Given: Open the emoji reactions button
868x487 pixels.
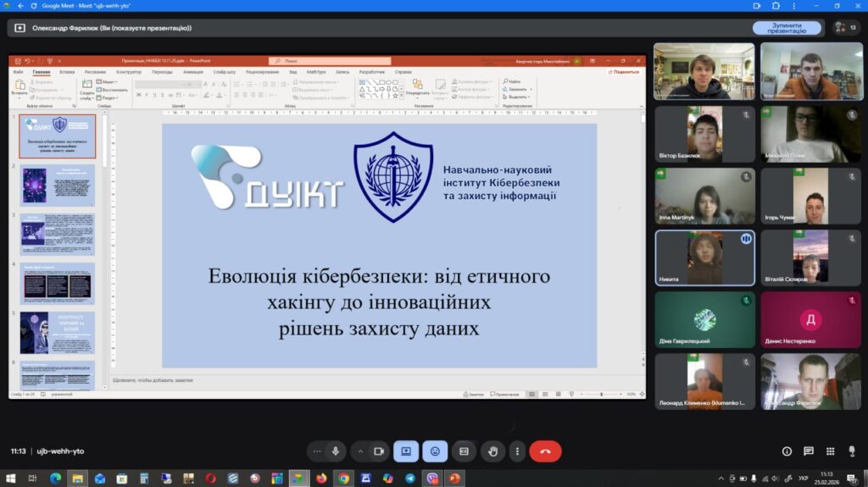Looking at the screenshot, I should 435,451.
